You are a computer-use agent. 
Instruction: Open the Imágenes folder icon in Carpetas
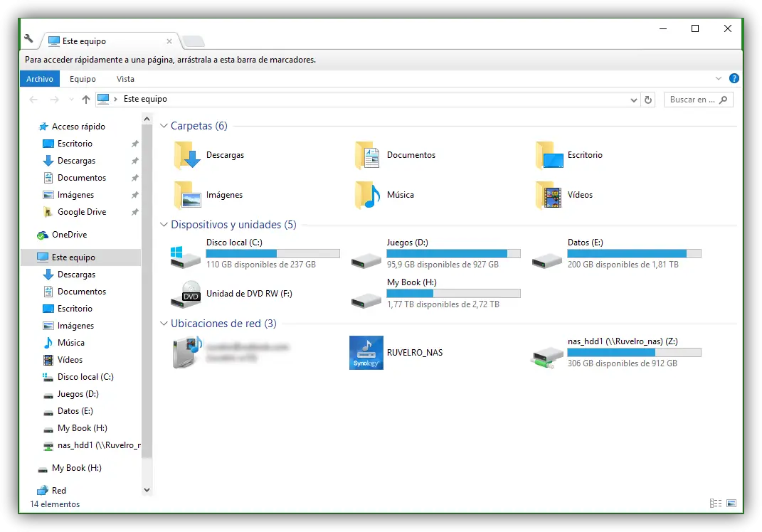pos(187,195)
